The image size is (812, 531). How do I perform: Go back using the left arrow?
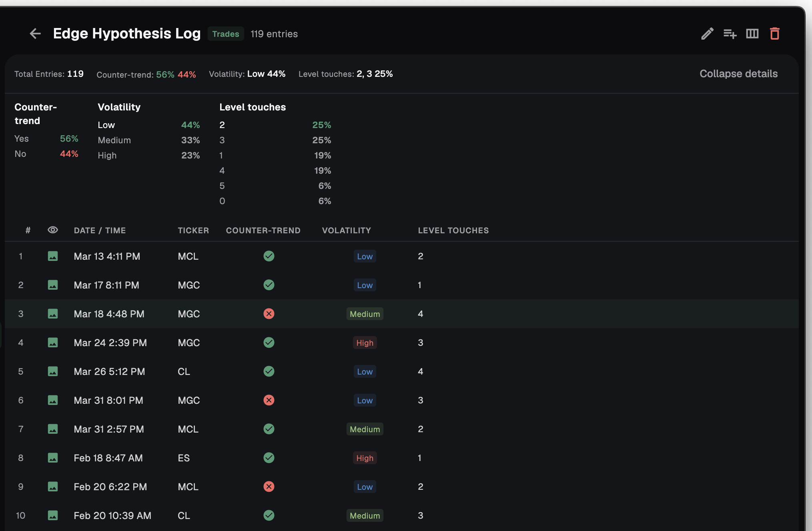point(35,34)
